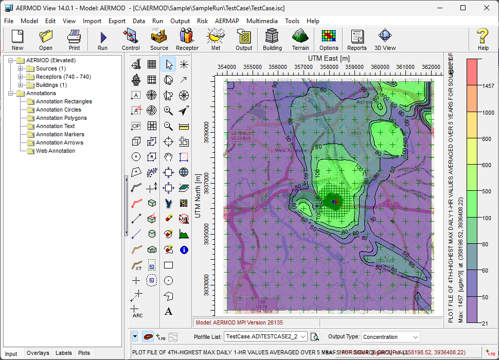The image size is (499, 360).
Task: Toggle the max value marker button
Action: point(161,337)
